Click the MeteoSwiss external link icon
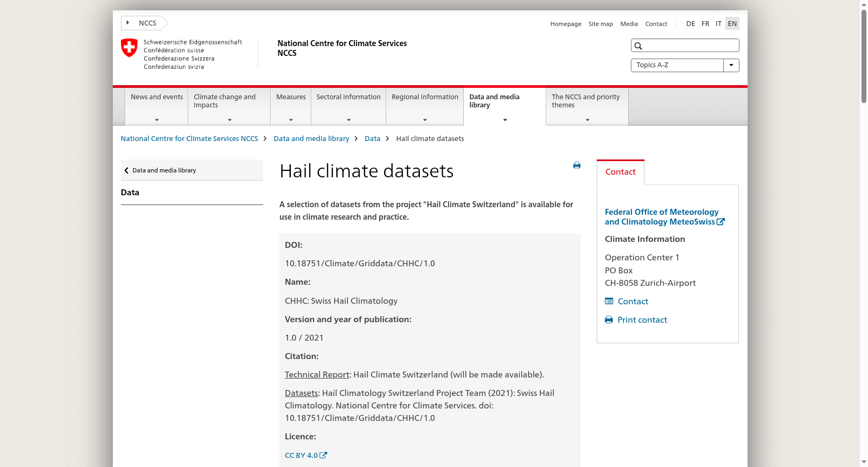 [720, 222]
